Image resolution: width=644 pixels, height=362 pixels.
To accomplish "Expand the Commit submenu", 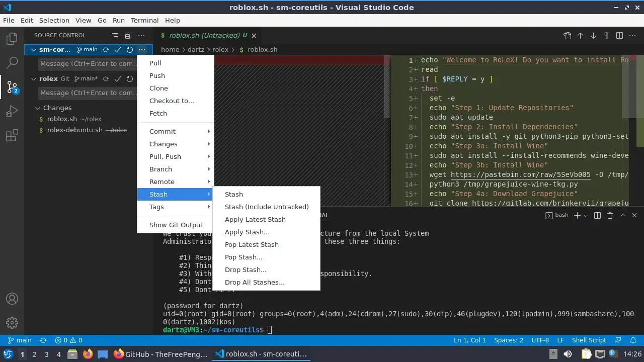I will click(x=176, y=131).
